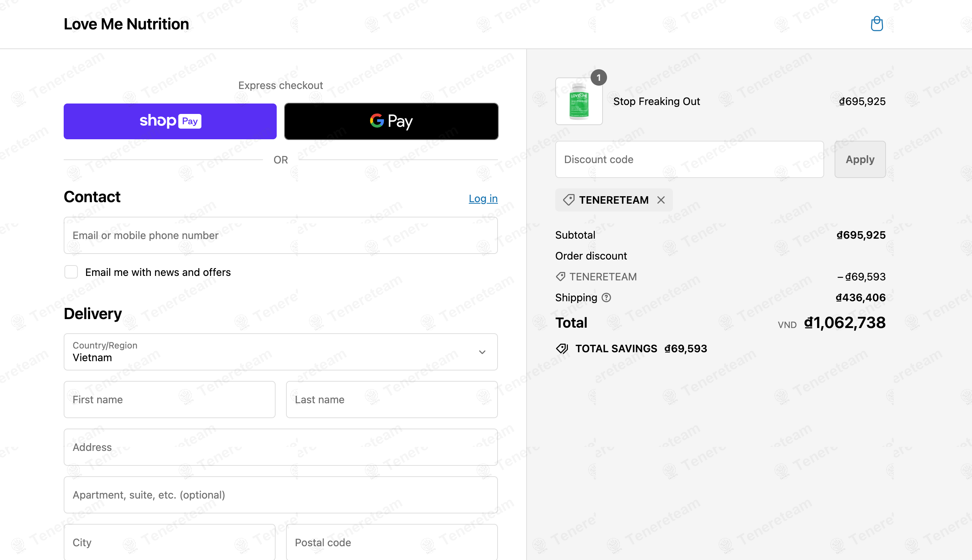The width and height of the screenshot is (972, 560).
Task: Follow the Log in link
Action: (x=483, y=198)
